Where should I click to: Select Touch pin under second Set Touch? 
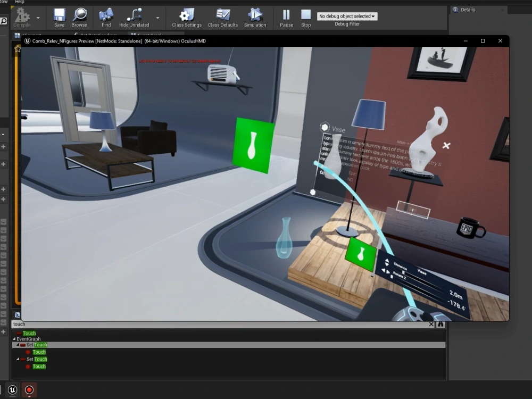tap(39, 367)
